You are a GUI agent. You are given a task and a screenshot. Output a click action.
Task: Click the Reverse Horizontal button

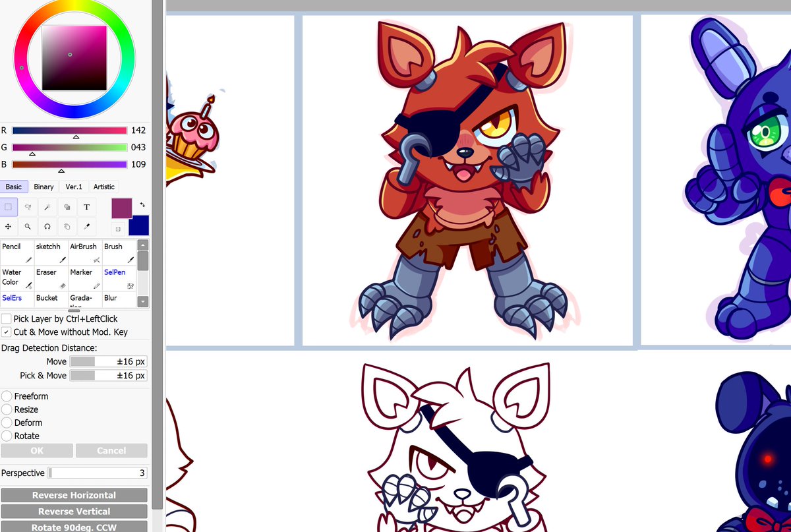tap(74, 495)
